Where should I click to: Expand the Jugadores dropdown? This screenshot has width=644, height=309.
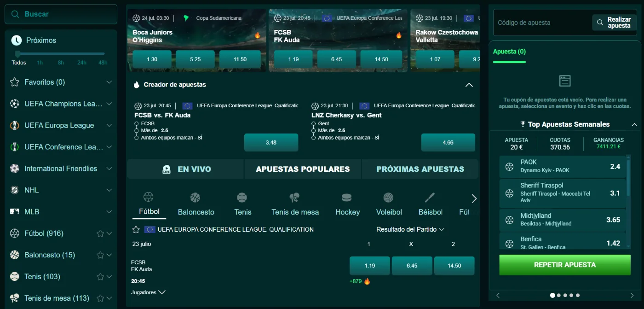pos(148,292)
